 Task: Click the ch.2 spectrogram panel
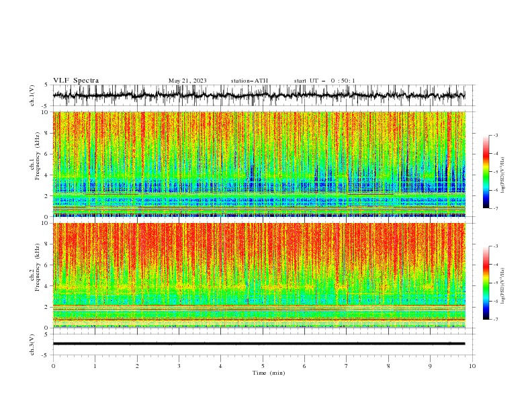click(259, 275)
